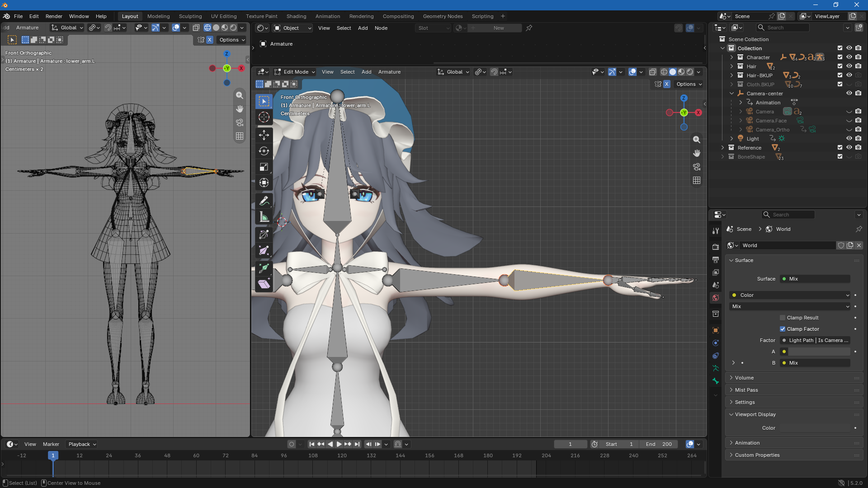Select the Select Box tool in main viewport
The height and width of the screenshot is (488, 868).
[x=264, y=101]
